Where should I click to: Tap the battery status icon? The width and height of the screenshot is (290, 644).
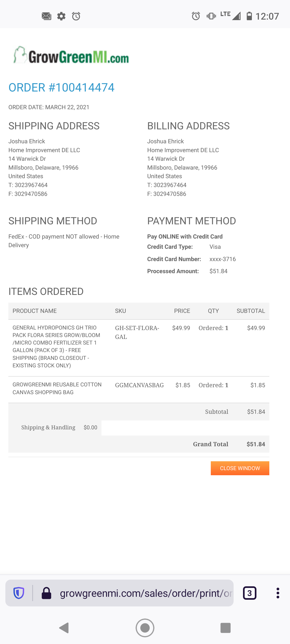point(249,16)
